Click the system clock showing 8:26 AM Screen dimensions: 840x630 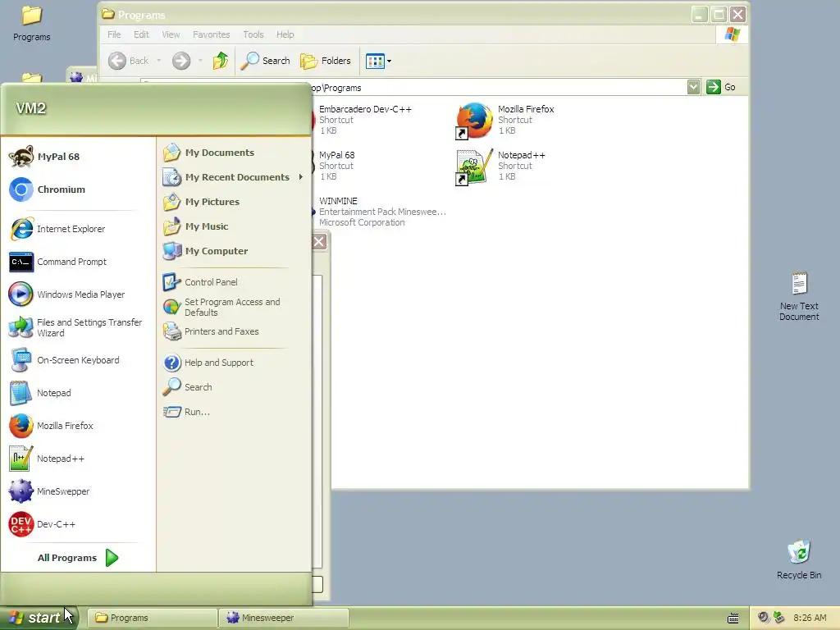(x=810, y=618)
